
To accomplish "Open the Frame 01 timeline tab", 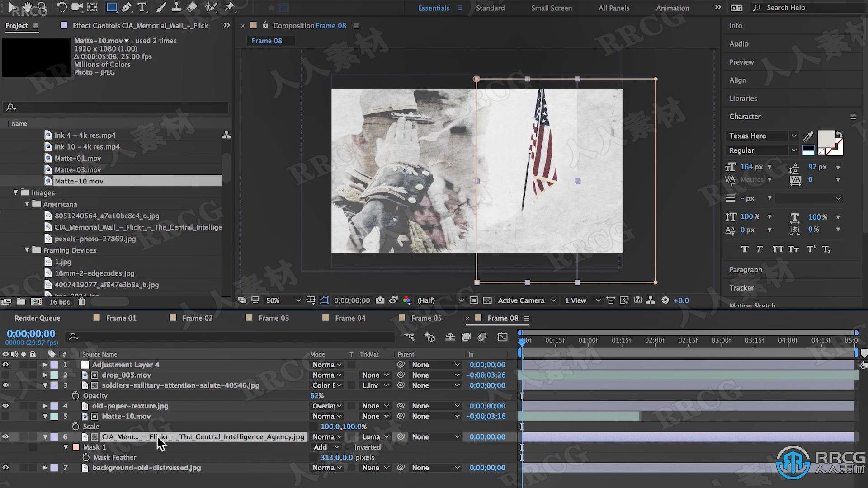I will [x=121, y=318].
